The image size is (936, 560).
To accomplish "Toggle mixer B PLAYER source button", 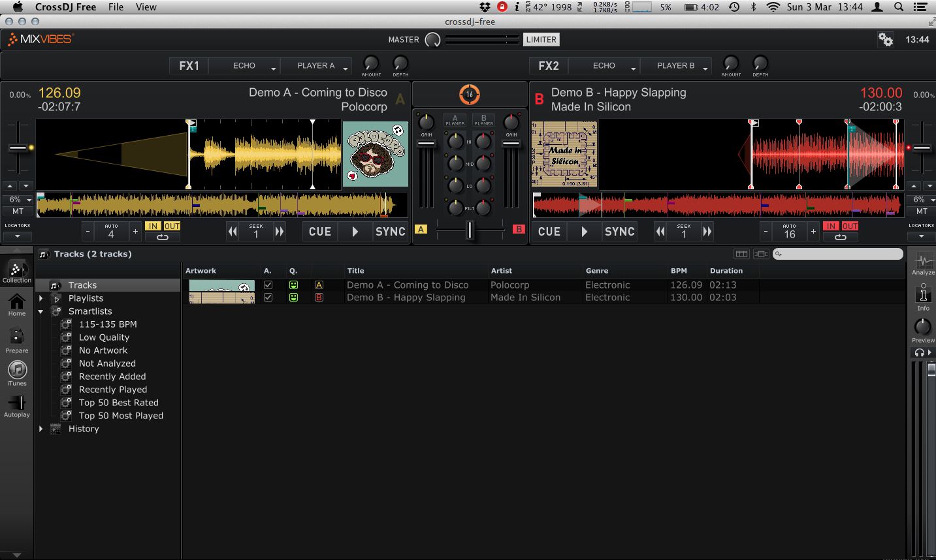I will coord(484,120).
